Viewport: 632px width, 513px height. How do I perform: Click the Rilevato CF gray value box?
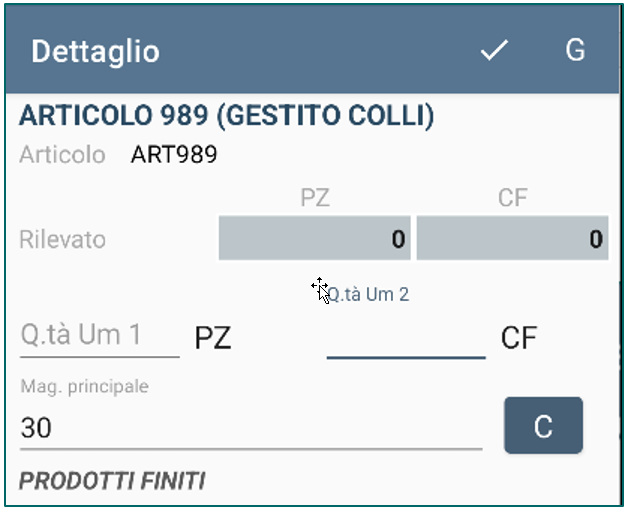point(512,238)
